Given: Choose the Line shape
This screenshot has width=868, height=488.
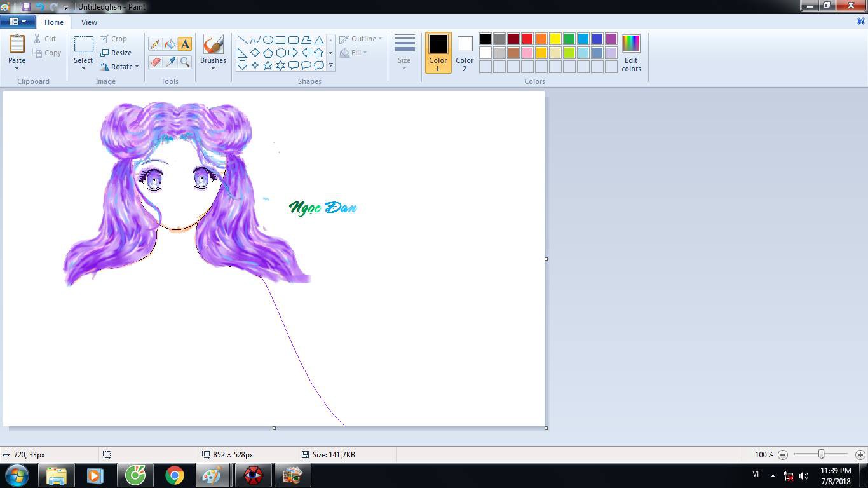Looking at the screenshot, I should pyautogui.click(x=243, y=40).
